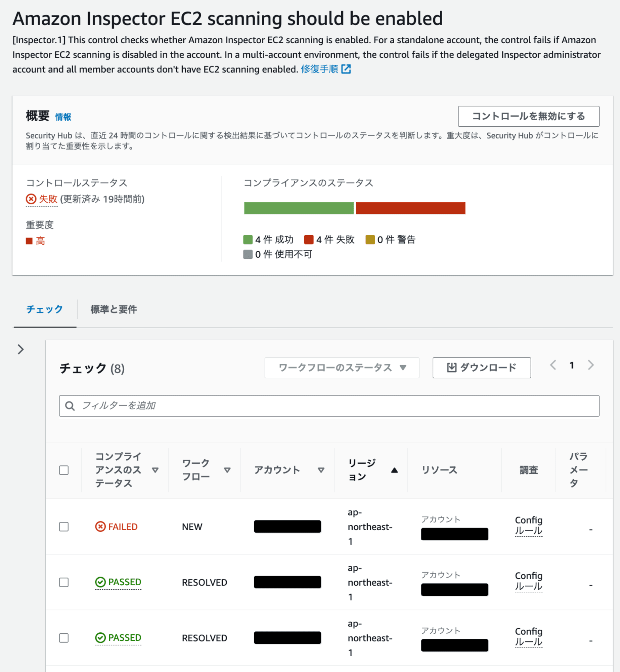
Task: Click the download icon in the ダウンロード button
Action: 451,368
